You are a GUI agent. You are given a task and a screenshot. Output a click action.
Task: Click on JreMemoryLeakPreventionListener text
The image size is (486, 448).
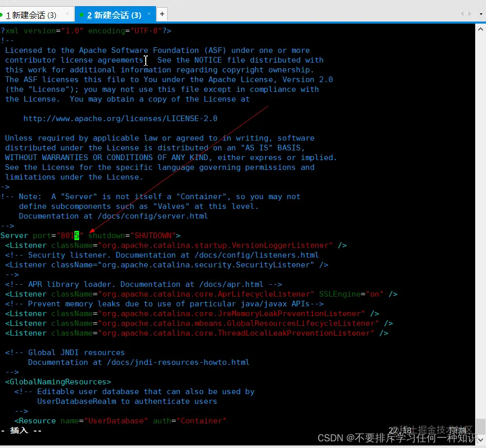289,314
